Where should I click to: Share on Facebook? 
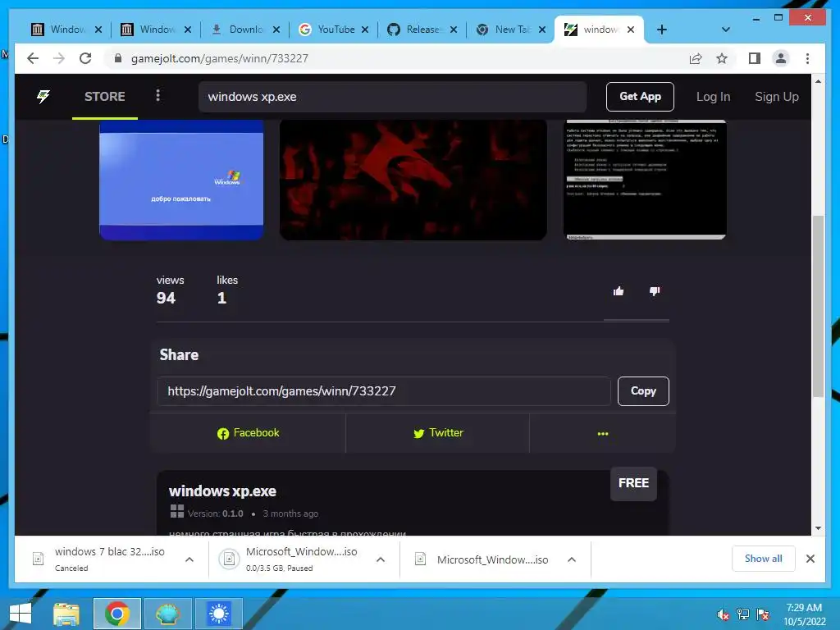pyautogui.click(x=248, y=433)
